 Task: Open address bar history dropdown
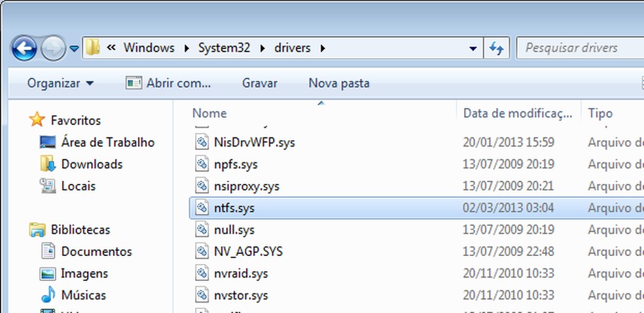(x=473, y=48)
